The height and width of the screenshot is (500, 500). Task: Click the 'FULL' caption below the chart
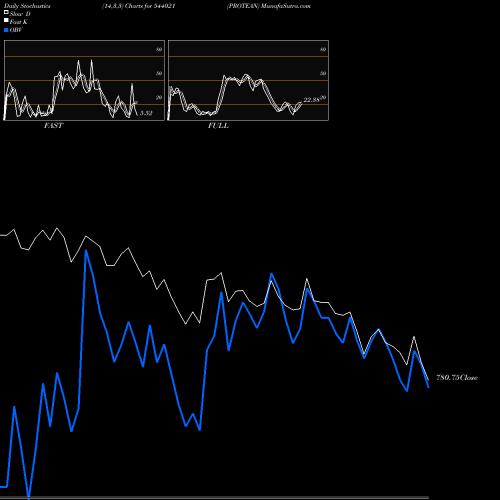click(x=218, y=126)
